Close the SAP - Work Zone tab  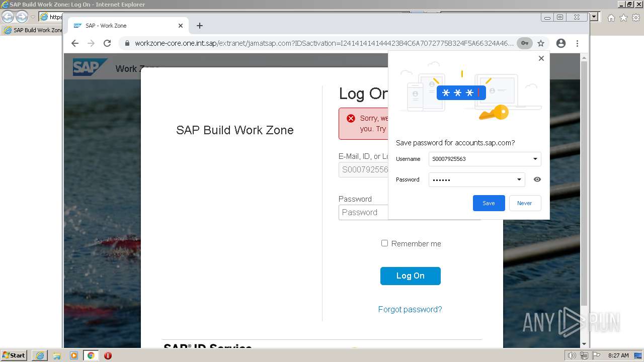[181, 26]
